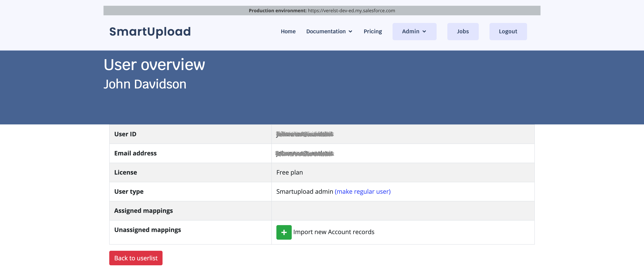Viewport: 644px width, 272px height.
Task: Click the production environment URL banner
Action: click(322, 11)
